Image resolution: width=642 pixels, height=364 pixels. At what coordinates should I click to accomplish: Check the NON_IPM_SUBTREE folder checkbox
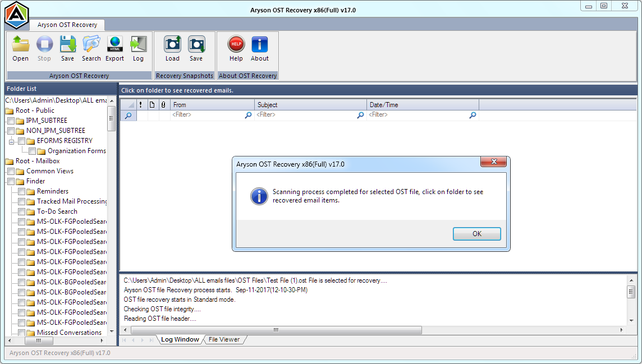click(11, 131)
